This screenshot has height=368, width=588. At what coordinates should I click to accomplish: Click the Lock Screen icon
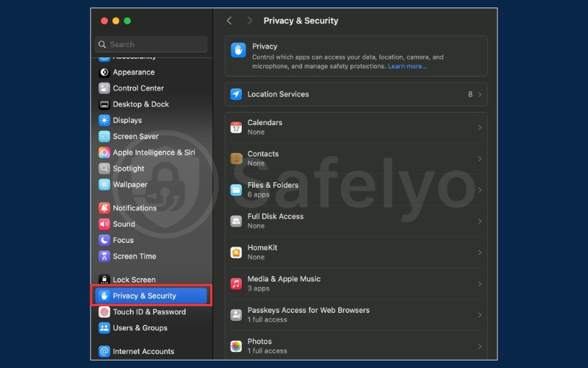(104, 280)
